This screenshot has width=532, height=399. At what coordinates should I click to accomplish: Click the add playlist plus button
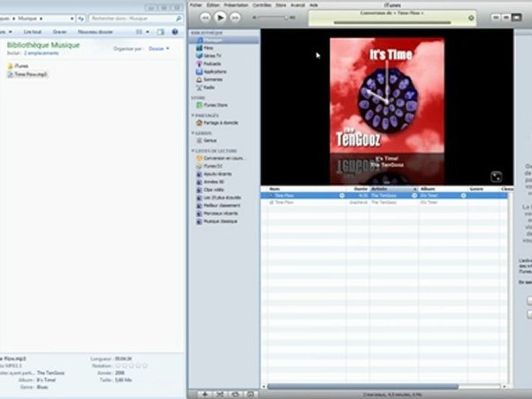coord(205,394)
